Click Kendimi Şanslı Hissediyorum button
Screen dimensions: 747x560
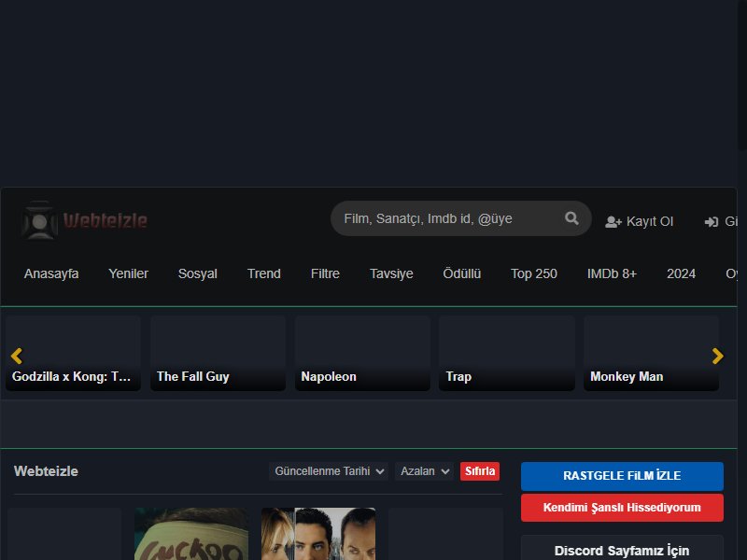(622, 508)
